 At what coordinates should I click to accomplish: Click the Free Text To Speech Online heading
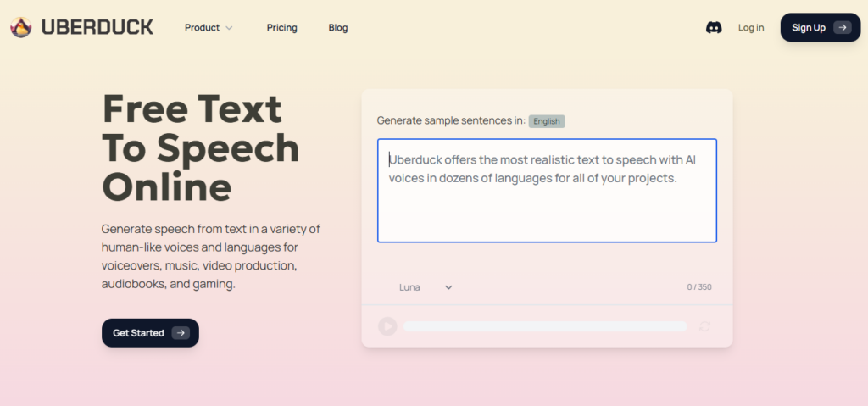pyautogui.click(x=200, y=147)
